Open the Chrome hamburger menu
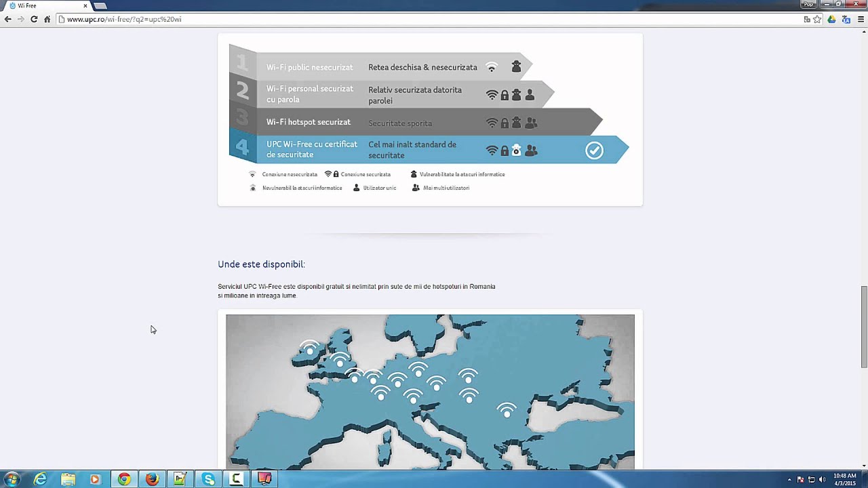 [x=861, y=19]
